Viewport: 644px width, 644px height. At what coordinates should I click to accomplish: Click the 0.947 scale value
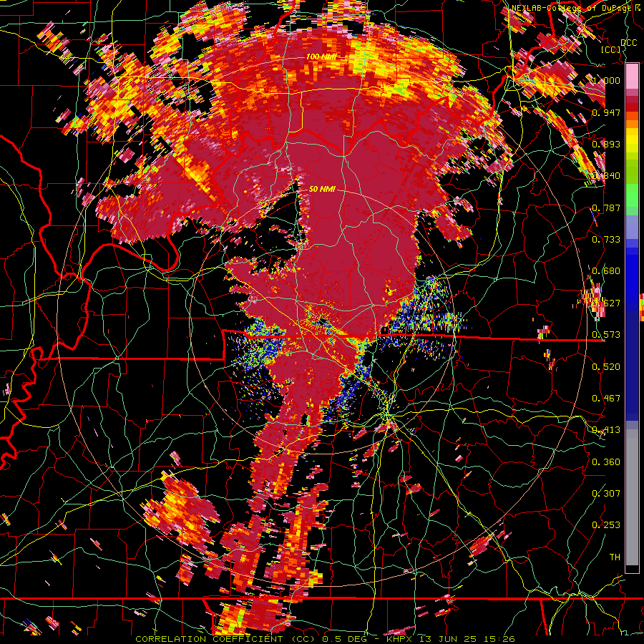(606, 112)
